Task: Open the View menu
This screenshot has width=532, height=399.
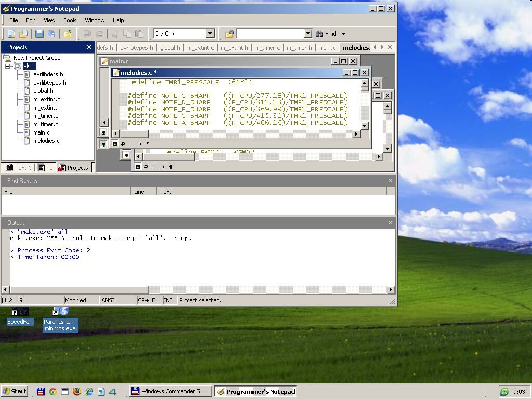Action: (x=49, y=20)
